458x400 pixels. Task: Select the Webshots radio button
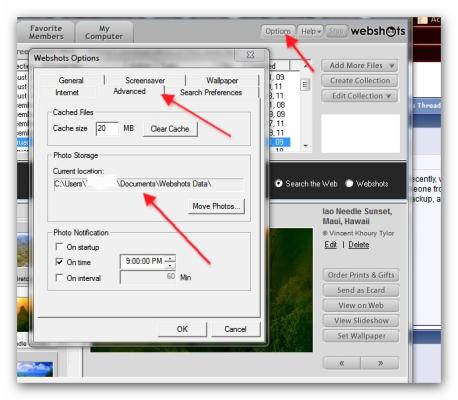(349, 183)
